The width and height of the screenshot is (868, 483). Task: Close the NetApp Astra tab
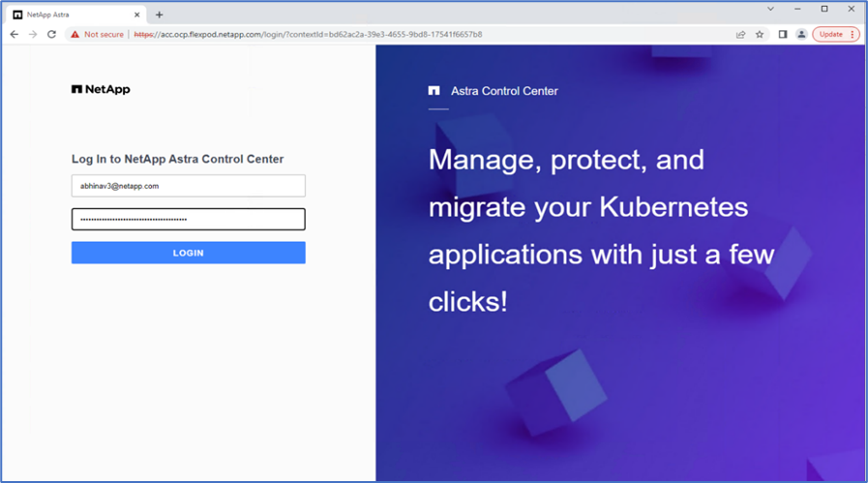click(136, 15)
